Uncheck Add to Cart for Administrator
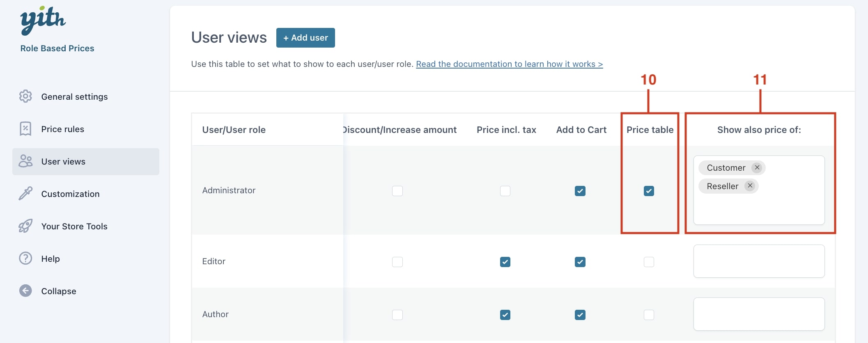Viewport: 868px width, 343px height. pyautogui.click(x=580, y=191)
